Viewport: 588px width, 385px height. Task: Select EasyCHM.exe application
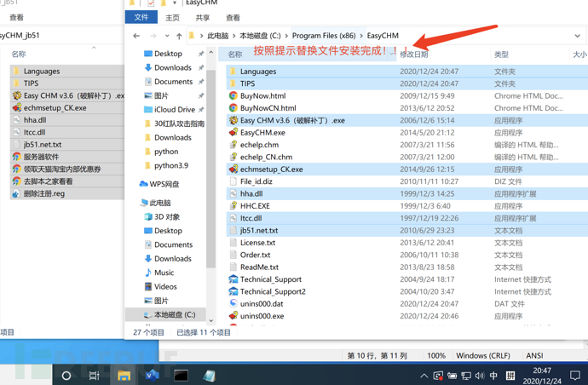click(262, 133)
